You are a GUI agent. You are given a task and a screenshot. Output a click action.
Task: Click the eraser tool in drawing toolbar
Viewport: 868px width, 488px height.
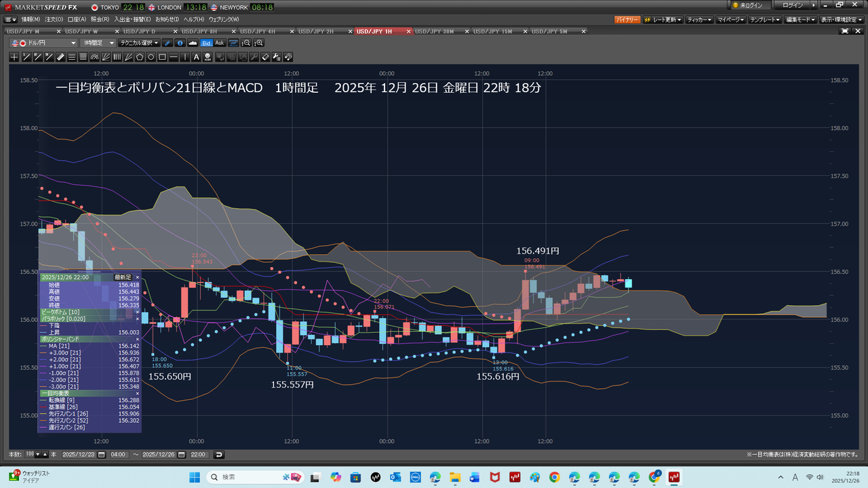pyautogui.click(x=266, y=57)
